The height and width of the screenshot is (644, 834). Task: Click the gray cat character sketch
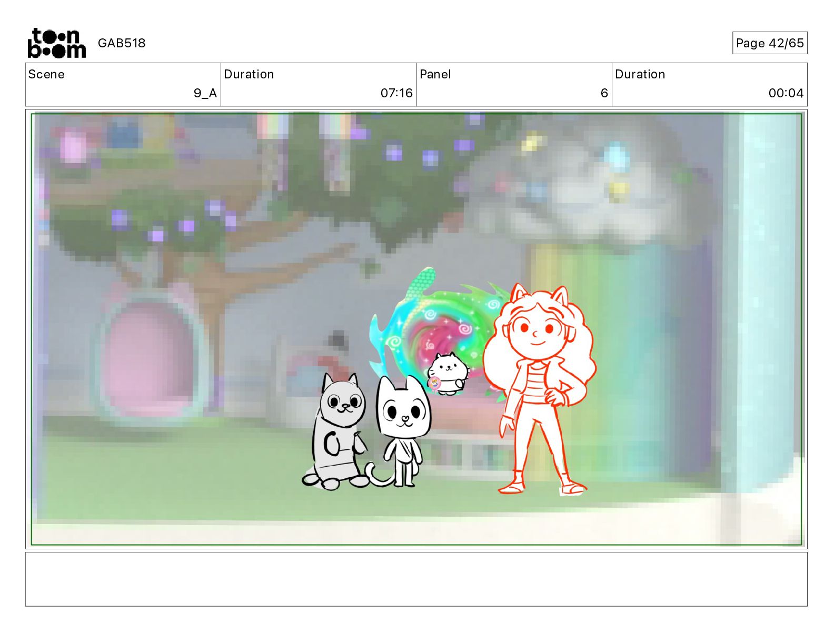pyautogui.click(x=336, y=431)
